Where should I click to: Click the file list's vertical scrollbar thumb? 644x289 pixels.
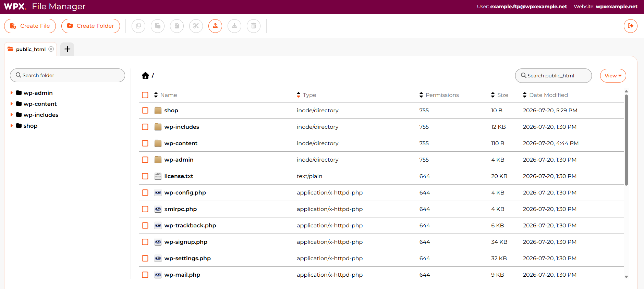[626, 140]
